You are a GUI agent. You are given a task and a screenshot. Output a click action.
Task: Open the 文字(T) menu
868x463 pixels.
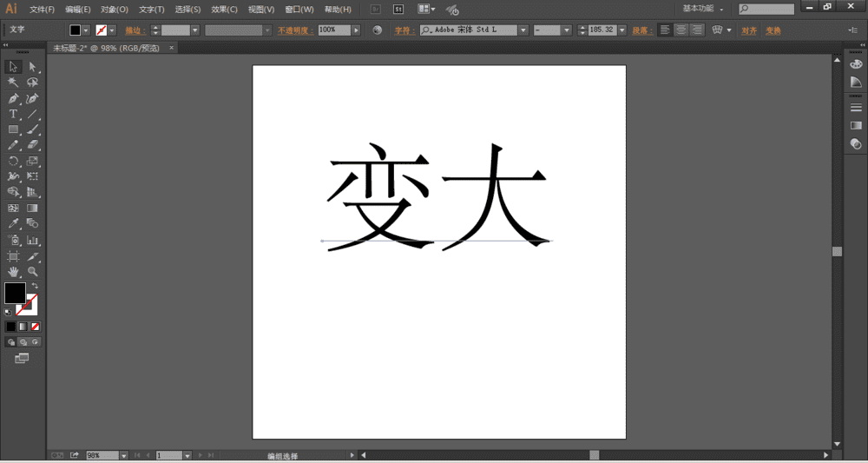click(x=151, y=10)
